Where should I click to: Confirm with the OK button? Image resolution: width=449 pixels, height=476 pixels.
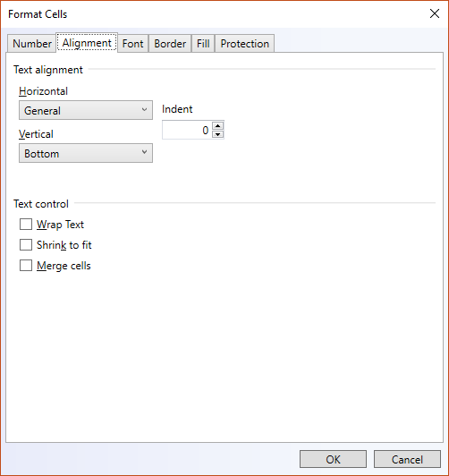tap(333, 459)
